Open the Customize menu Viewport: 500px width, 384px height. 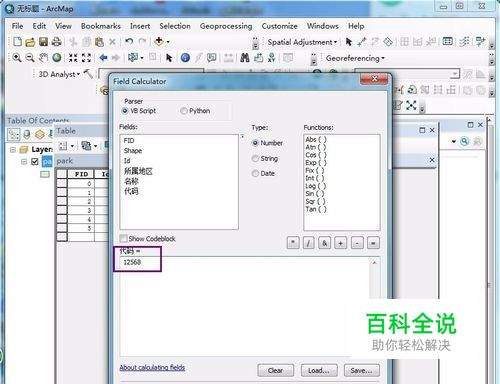[x=279, y=26]
